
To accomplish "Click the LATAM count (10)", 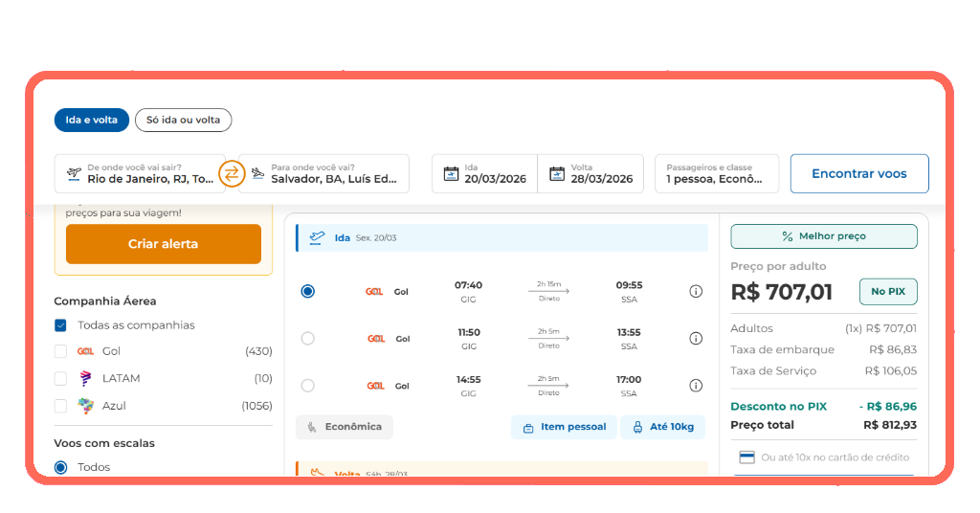I will (x=263, y=378).
